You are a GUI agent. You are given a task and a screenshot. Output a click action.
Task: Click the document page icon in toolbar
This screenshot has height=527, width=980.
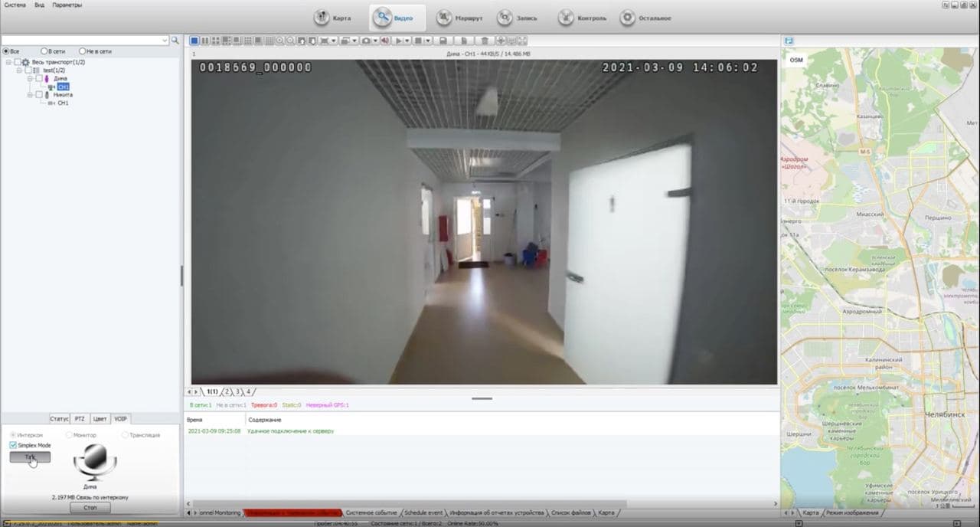tap(464, 41)
